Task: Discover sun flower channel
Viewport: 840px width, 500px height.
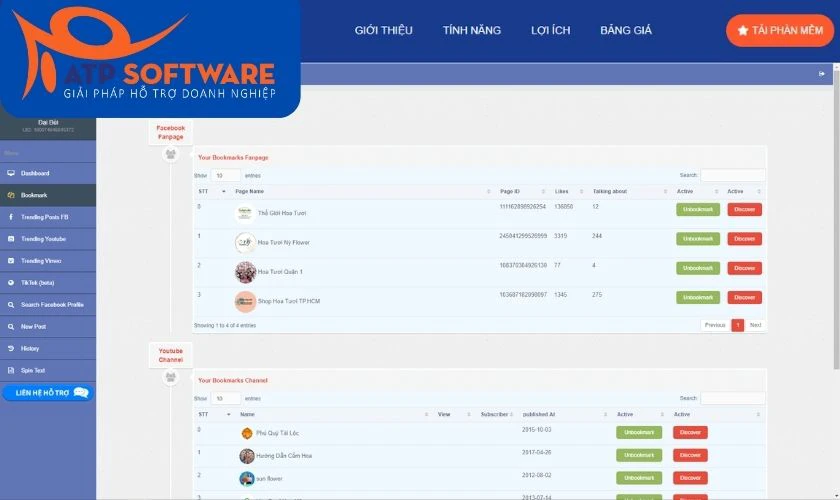Action: click(690, 477)
